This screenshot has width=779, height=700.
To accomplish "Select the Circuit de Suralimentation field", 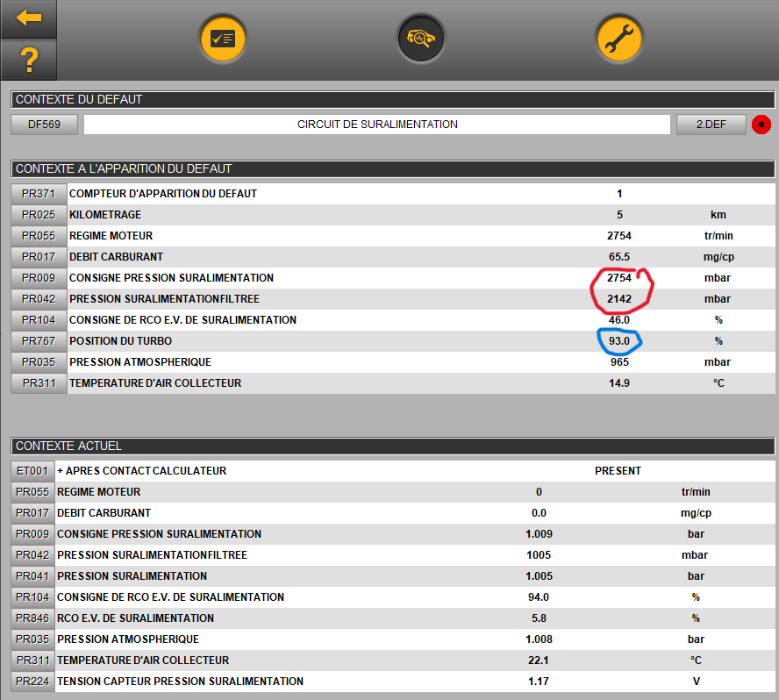I will coord(377,125).
